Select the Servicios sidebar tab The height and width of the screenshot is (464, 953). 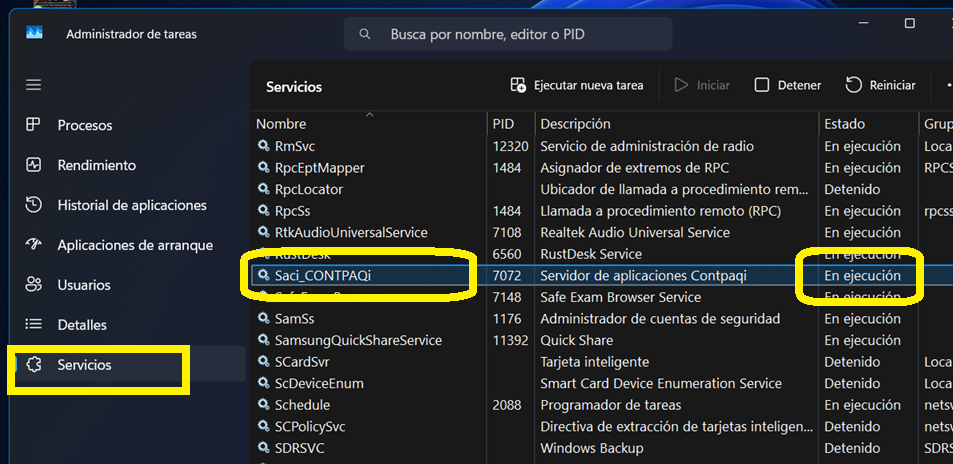(x=84, y=365)
